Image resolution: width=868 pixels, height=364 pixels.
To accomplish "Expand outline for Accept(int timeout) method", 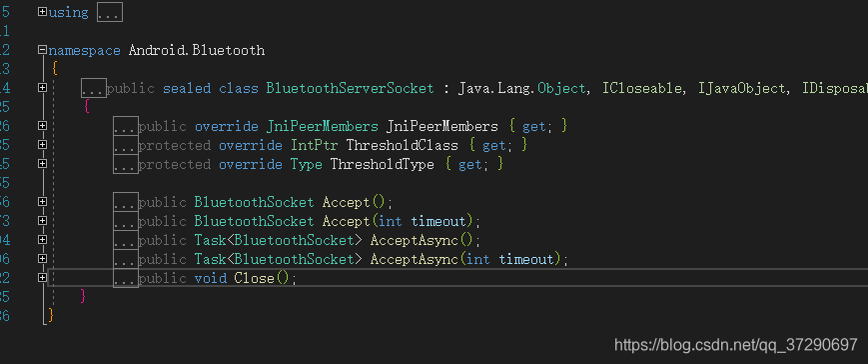I will click(43, 221).
